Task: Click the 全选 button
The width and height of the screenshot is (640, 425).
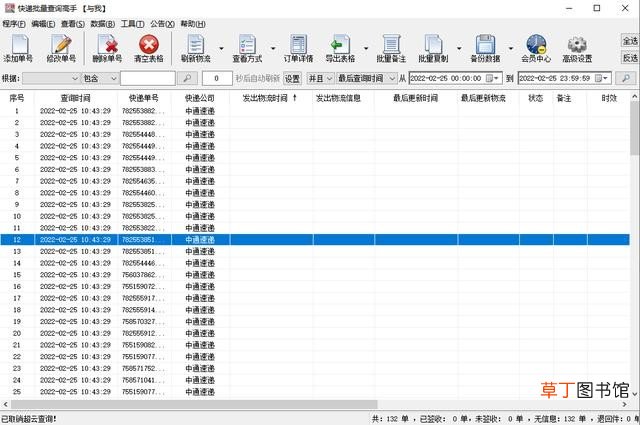Action: [x=630, y=41]
